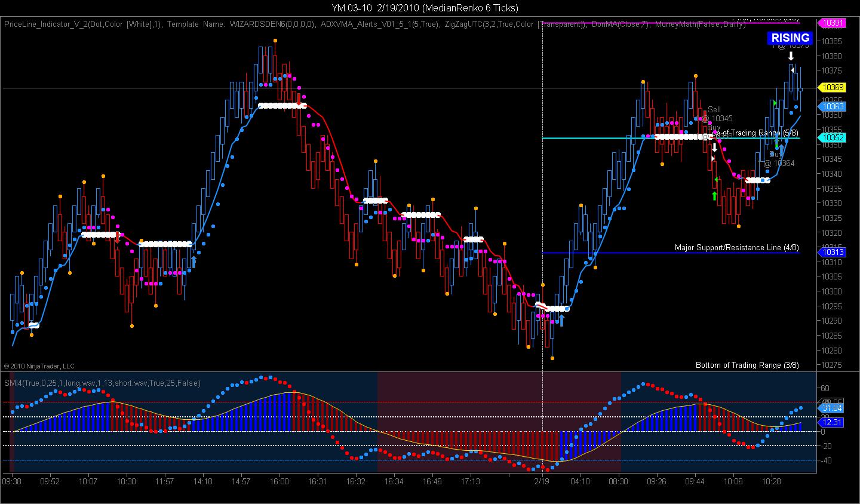Image resolution: width=860 pixels, height=504 pixels.
Task: Click 10290 on the price axis
Action: (x=832, y=321)
